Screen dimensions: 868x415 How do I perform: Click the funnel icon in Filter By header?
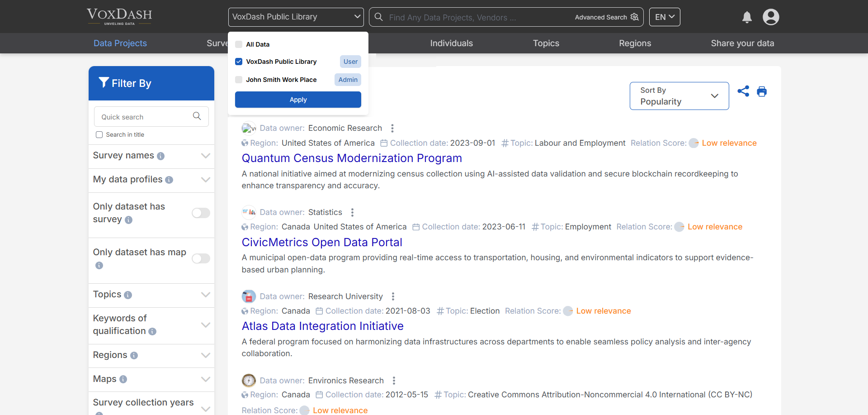104,82
